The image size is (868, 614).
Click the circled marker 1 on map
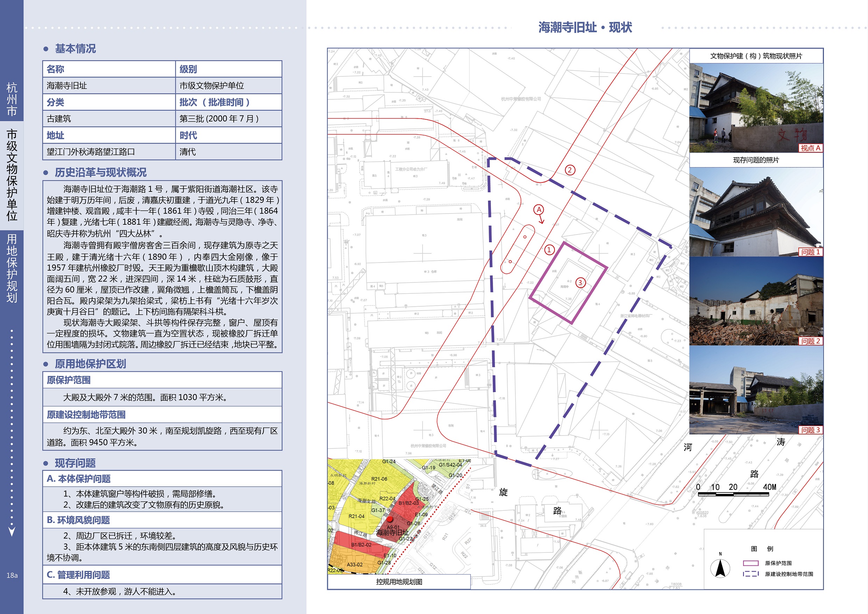549,250
